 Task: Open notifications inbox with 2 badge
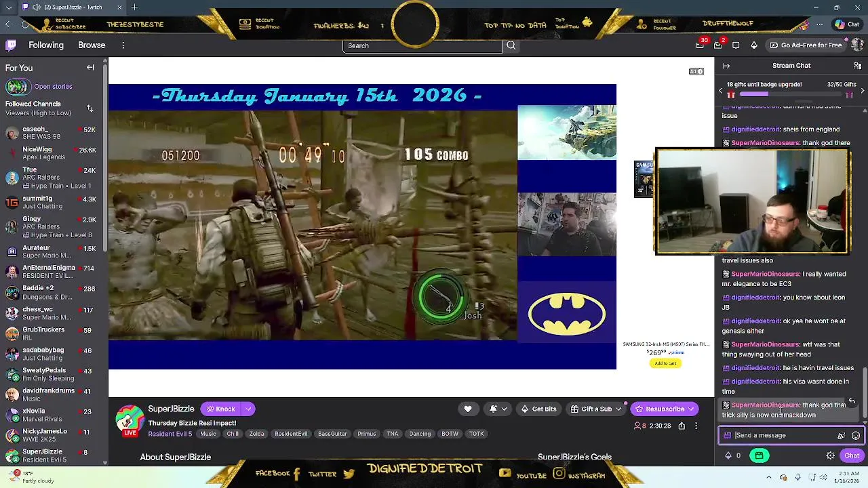(718, 45)
